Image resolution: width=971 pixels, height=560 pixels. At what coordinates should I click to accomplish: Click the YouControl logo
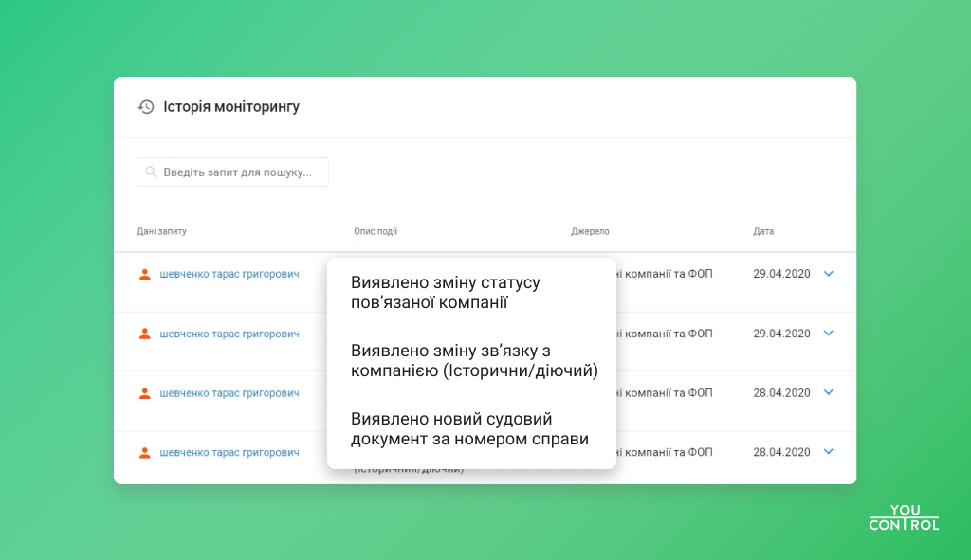(x=904, y=517)
